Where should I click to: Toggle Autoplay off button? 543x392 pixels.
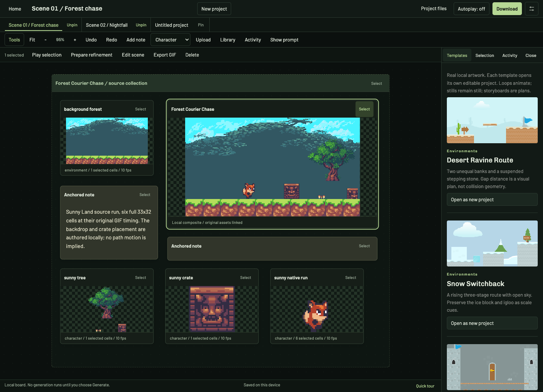pyautogui.click(x=471, y=9)
